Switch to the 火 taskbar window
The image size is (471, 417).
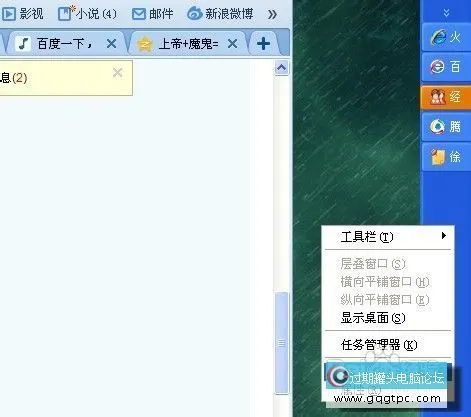pyautogui.click(x=446, y=37)
